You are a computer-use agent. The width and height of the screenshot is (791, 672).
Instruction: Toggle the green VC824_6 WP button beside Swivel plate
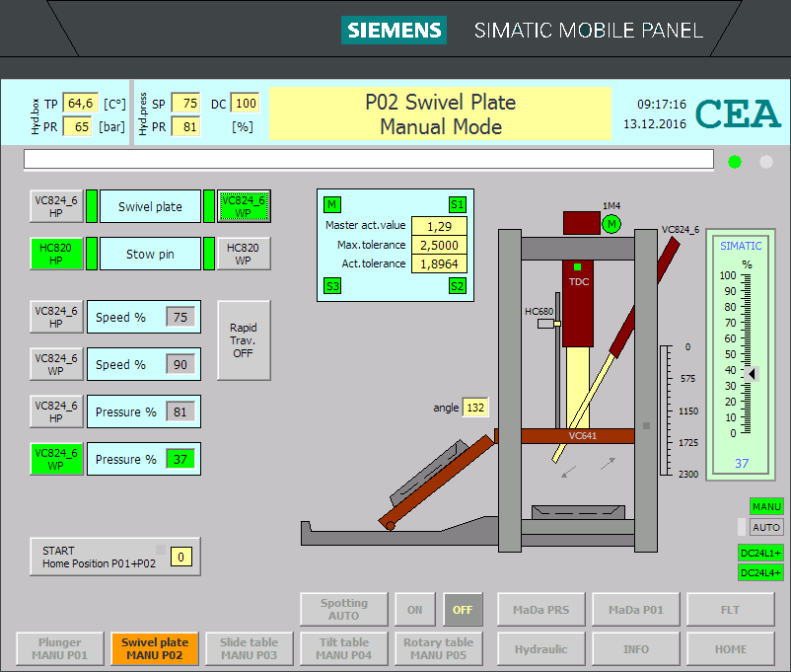244,206
